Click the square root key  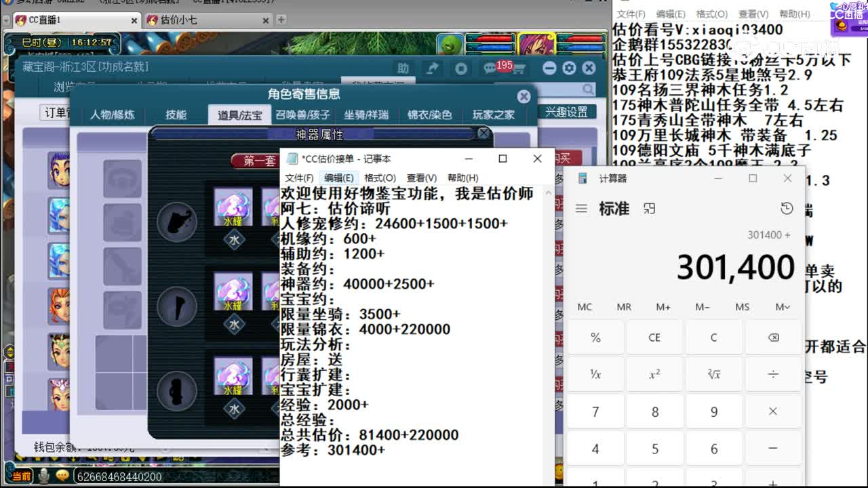(714, 374)
